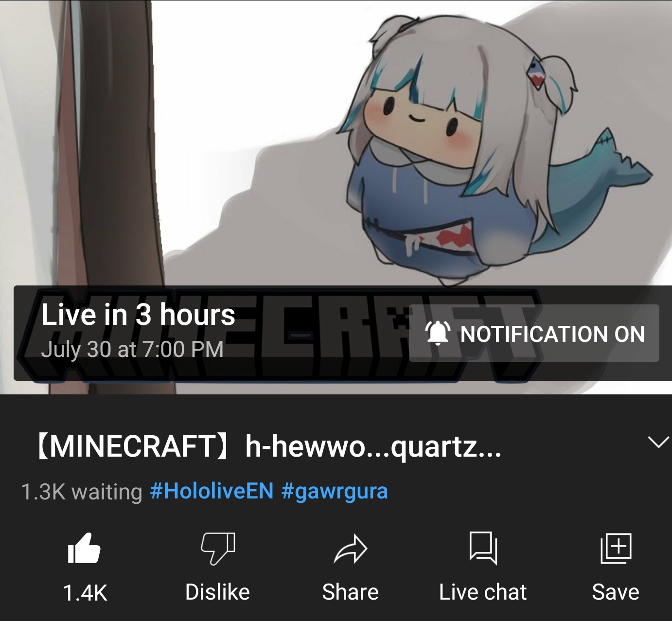Click the Share arrow icon

coord(350,549)
